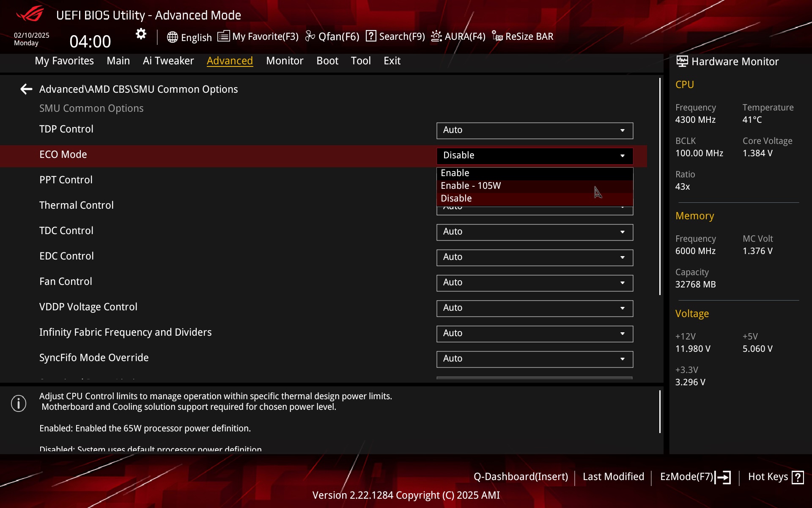Viewport: 812px width, 508px height.
Task: Open My Favorite(F3) list icon
Action: point(223,36)
